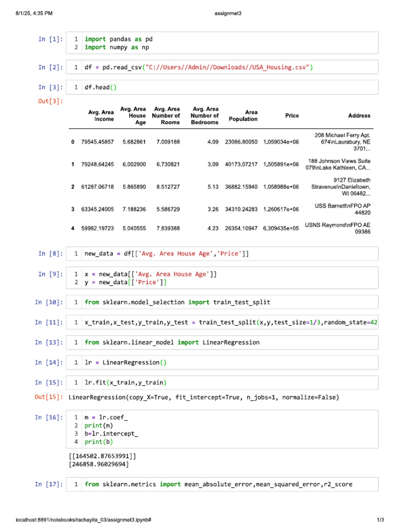Click the x_train,x_test split code cell
This screenshot has width=399, height=532.
222,322
